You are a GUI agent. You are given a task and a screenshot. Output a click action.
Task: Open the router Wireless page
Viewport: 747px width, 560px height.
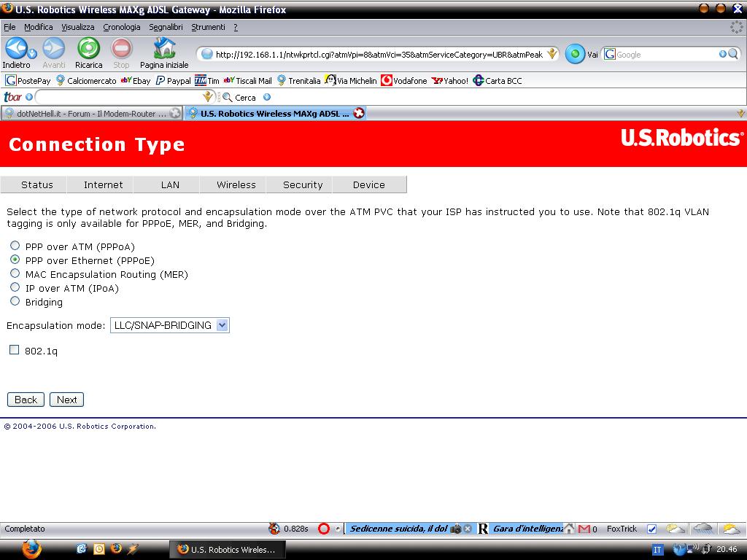point(236,184)
